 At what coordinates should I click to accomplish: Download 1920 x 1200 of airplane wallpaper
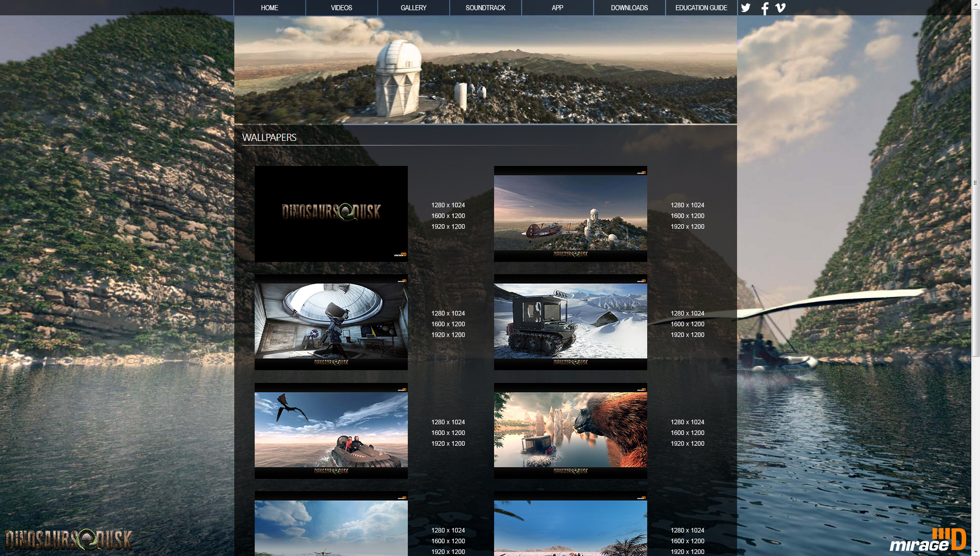pyautogui.click(x=688, y=227)
